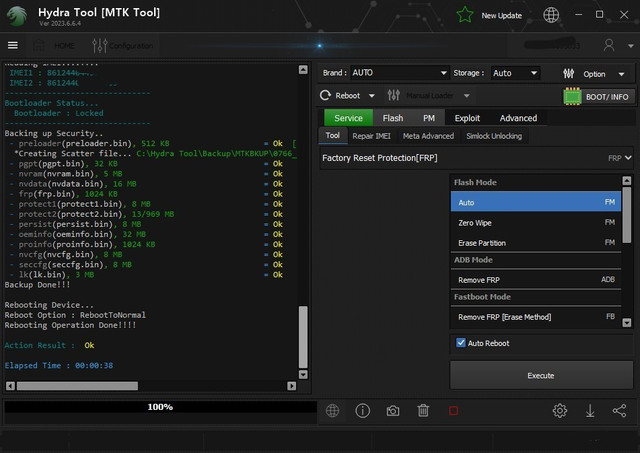This screenshot has height=453, width=640.
Task: Click the log panel scroll down arrow
Action: click(x=303, y=374)
